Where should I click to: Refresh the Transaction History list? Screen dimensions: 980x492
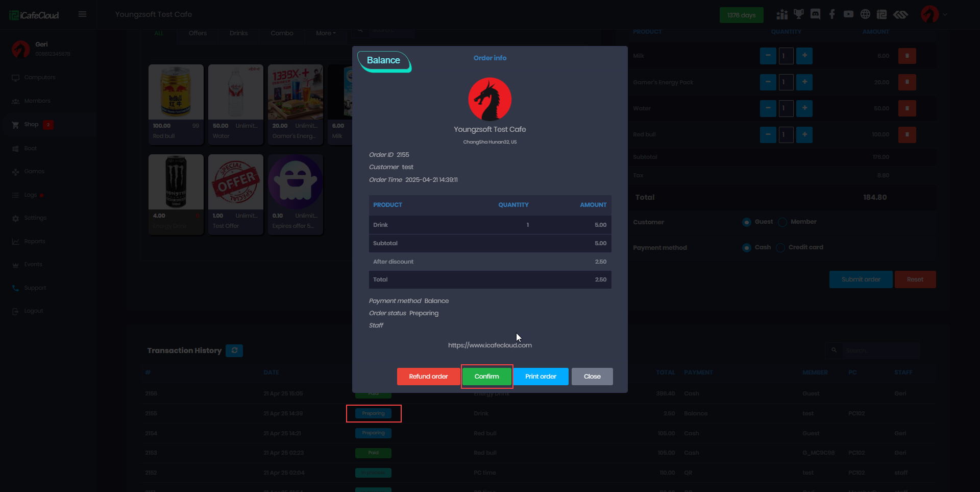(x=234, y=350)
